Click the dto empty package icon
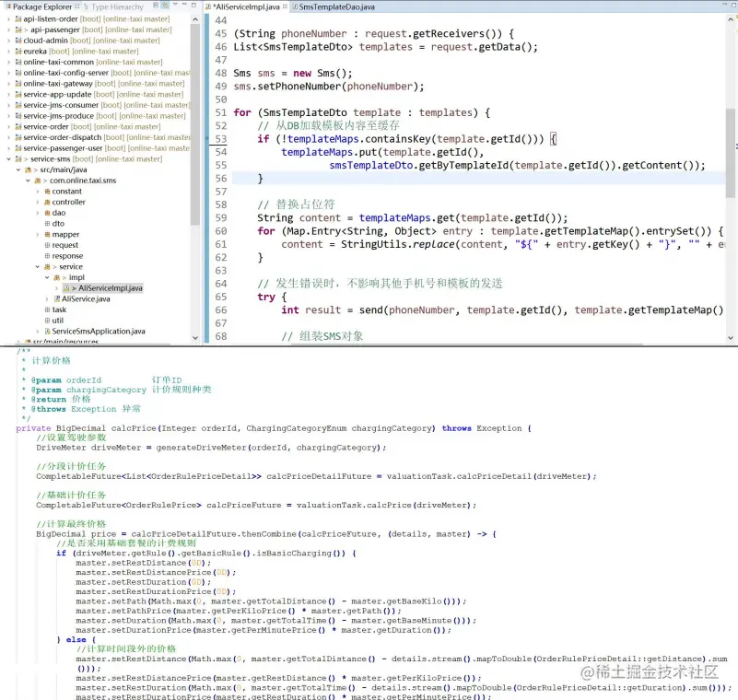The height and width of the screenshot is (700, 738). point(47,224)
